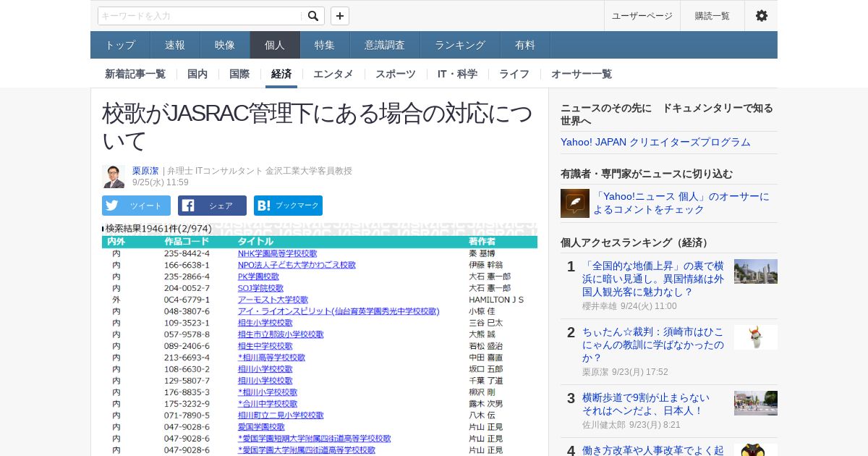Open the 速報 navigation tab

[175, 45]
